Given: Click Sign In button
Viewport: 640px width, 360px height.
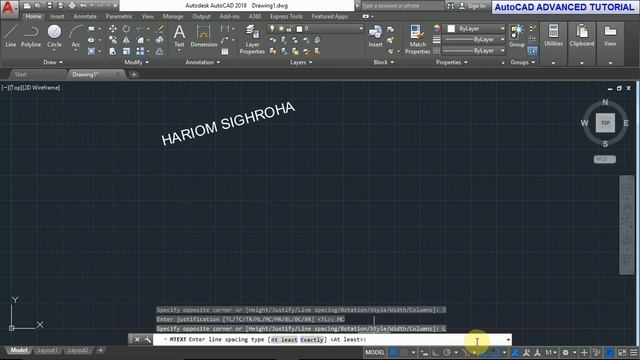Looking at the screenshot, I should pyautogui.click(x=473, y=6).
